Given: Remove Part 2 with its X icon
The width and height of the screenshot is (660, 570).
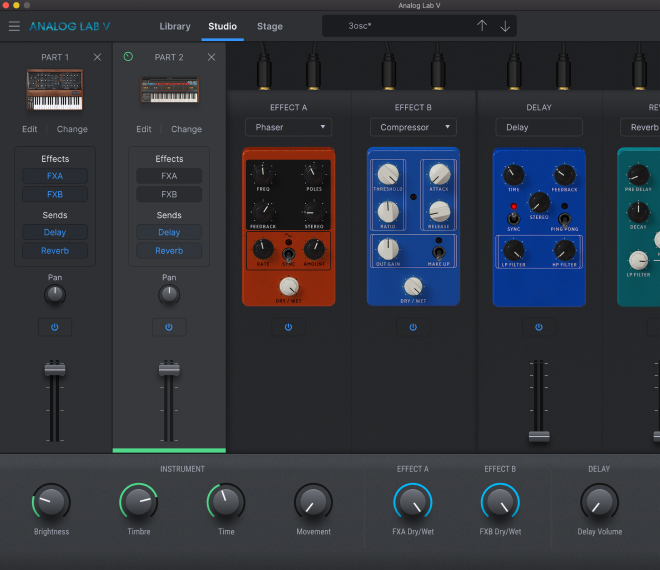Looking at the screenshot, I should tap(211, 57).
